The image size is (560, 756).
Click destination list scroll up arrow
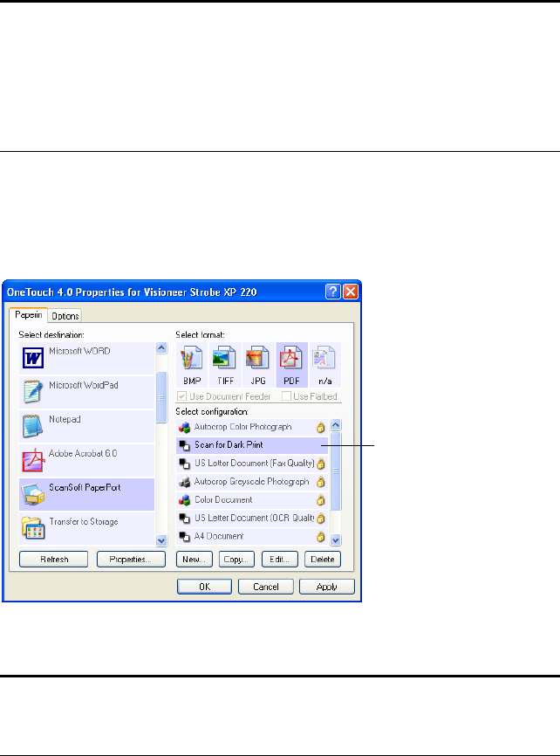click(161, 347)
